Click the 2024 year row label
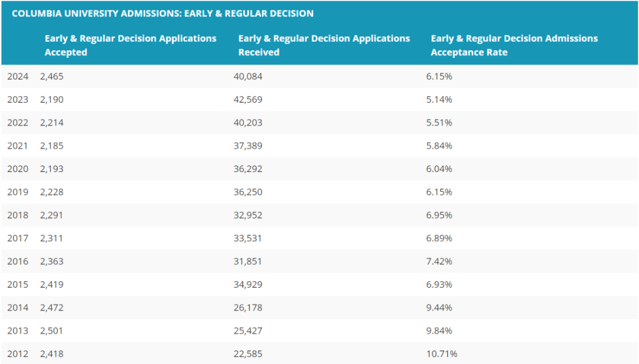Image resolution: width=639 pixels, height=364 pixels. (18, 77)
